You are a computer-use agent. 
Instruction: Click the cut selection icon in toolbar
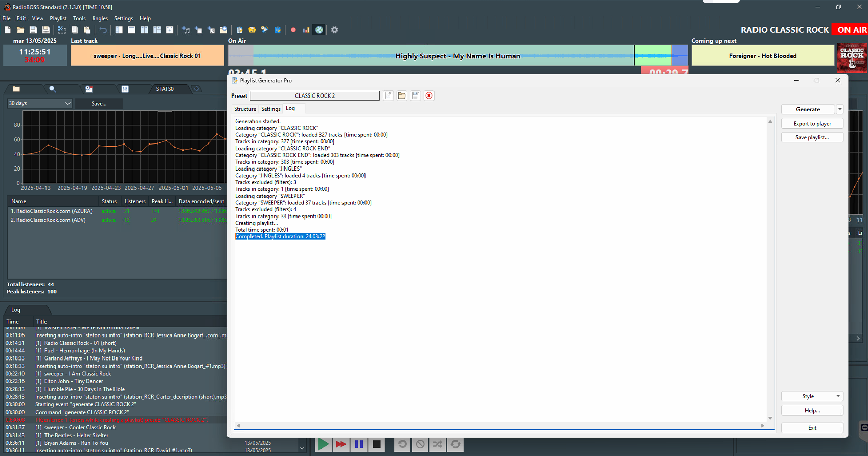62,30
